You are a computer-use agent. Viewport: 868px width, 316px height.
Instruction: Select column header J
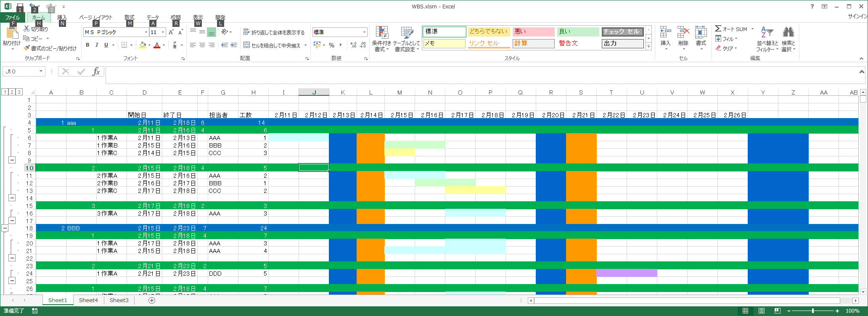[314, 92]
